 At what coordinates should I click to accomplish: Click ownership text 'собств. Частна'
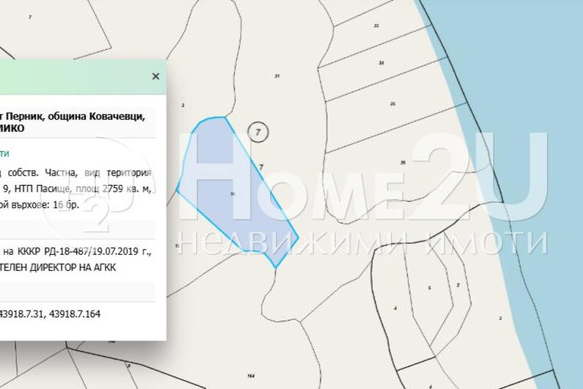pyautogui.click(x=42, y=173)
